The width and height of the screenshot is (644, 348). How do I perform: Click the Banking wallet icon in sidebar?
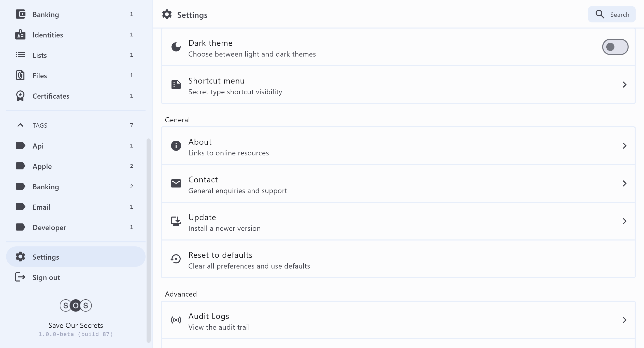click(20, 14)
